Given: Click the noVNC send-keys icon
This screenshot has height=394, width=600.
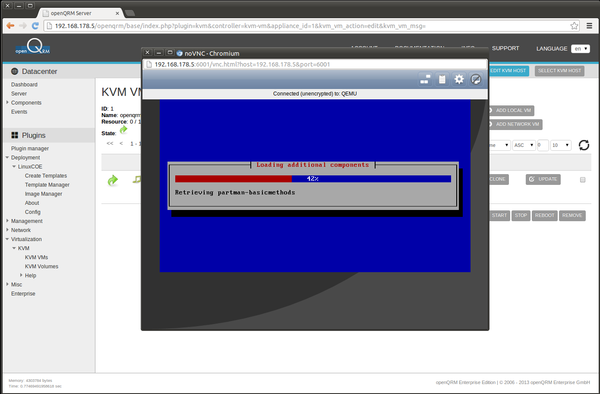Looking at the screenshot, I should pyautogui.click(x=425, y=80).
